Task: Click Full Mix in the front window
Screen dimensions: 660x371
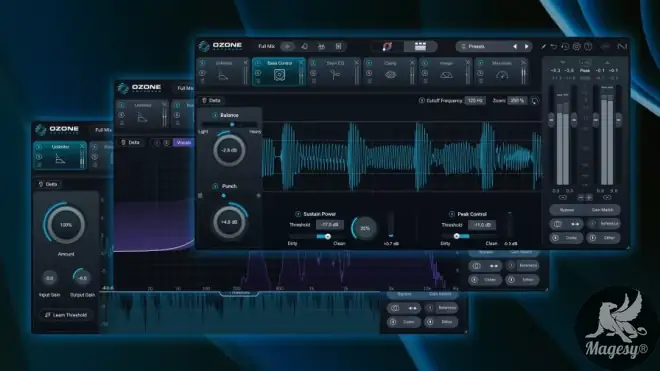Action: coord(266,46)
